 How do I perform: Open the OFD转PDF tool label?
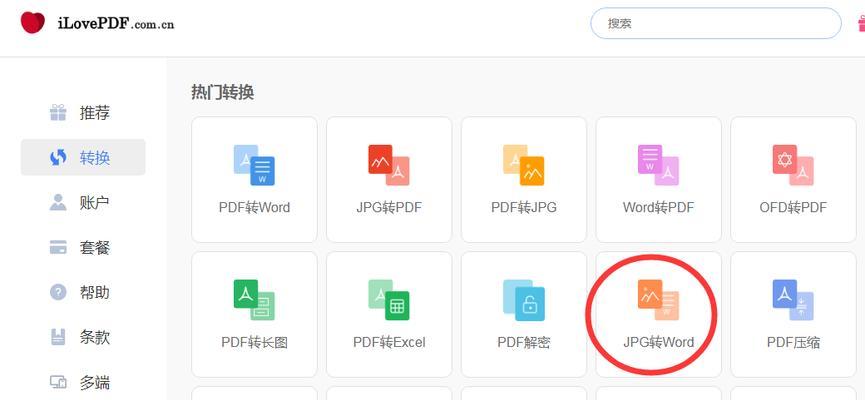pos(793,207)
